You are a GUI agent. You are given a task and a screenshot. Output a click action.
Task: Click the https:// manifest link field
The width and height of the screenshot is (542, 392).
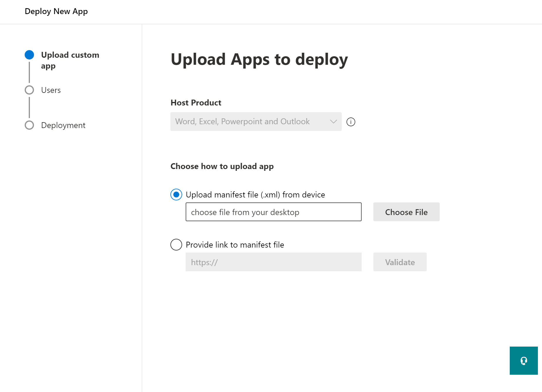point(273,262)
